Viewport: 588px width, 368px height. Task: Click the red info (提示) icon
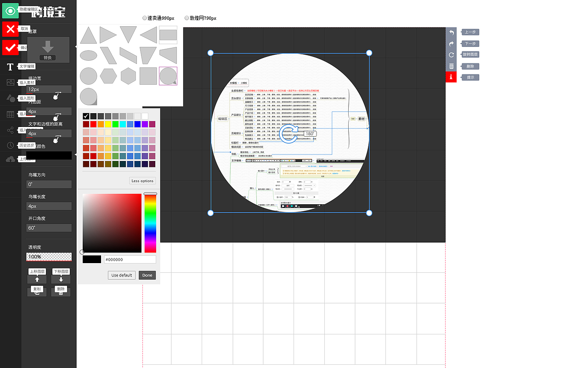coord(451,77)
